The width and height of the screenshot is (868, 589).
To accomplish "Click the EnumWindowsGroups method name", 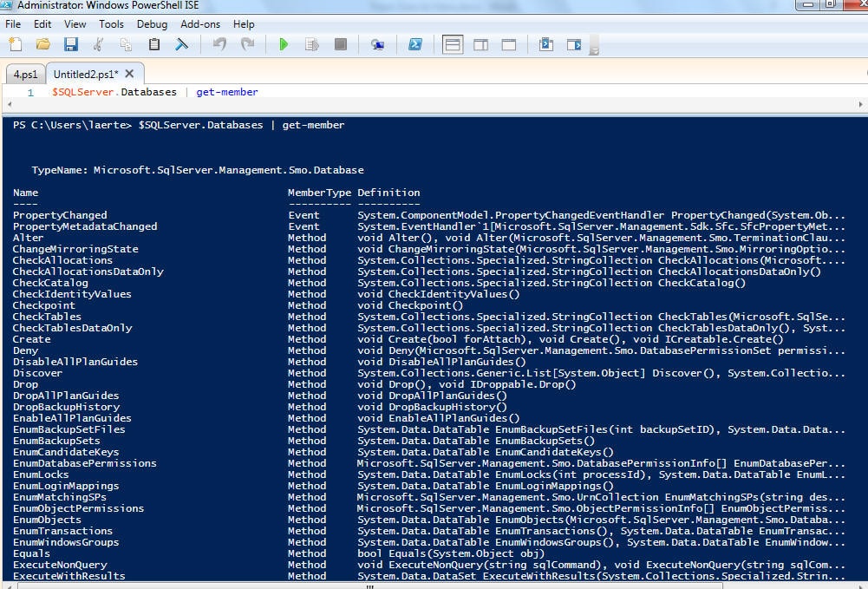I will (x=66, y=542).
